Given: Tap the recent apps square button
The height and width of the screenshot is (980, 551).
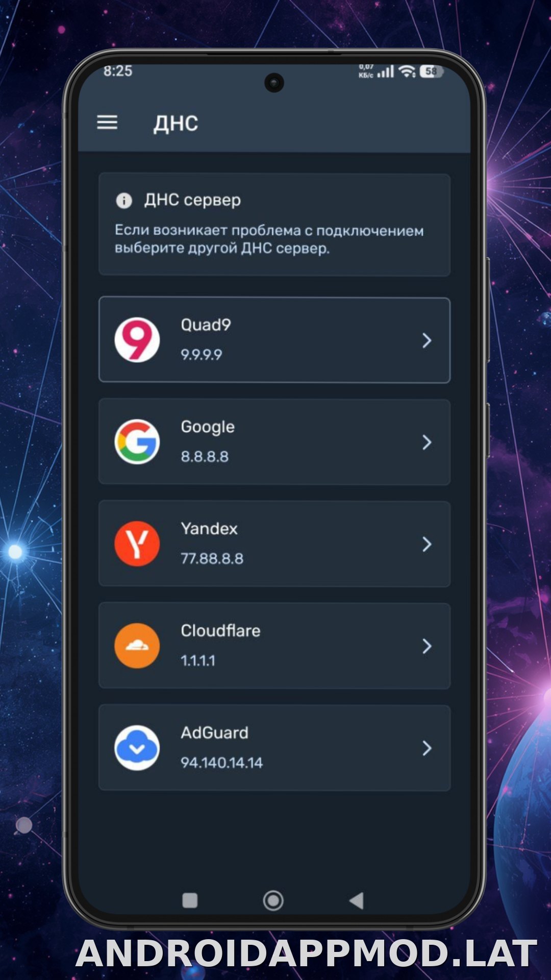Looking at the screenshot, I should point(190,900).
